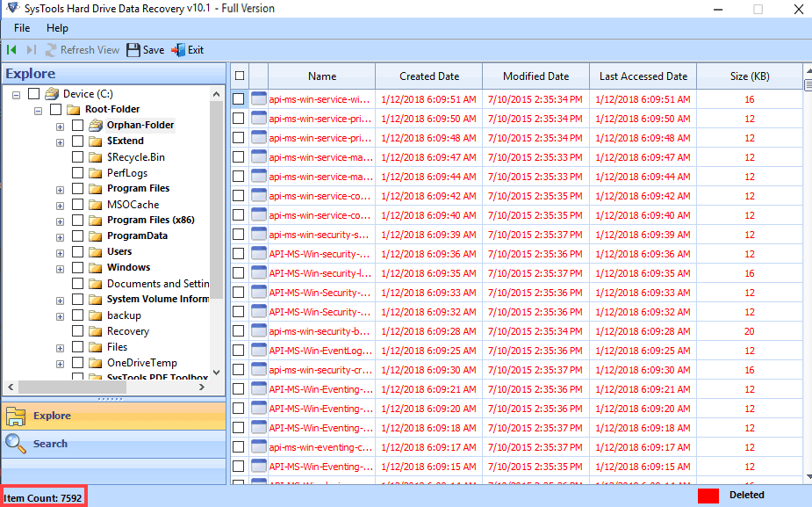Select the Documents and Settings folder label

point(158,284)
